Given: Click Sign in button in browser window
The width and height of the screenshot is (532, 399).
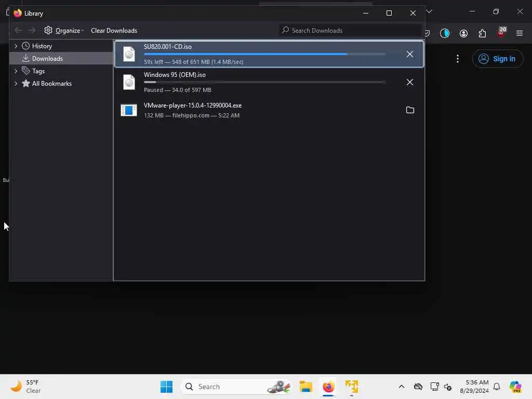Looking at the screenshot, I should pos(497,59).
